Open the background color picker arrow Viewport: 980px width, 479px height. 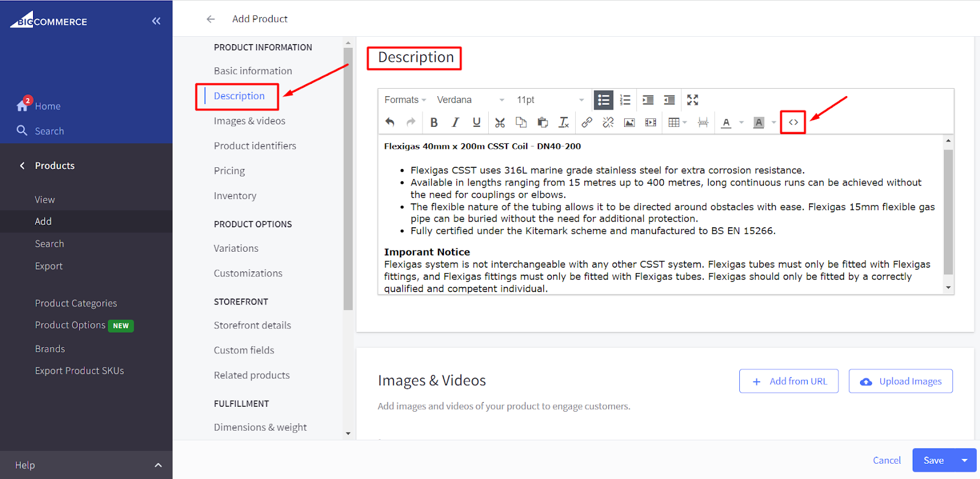point(774,123)
